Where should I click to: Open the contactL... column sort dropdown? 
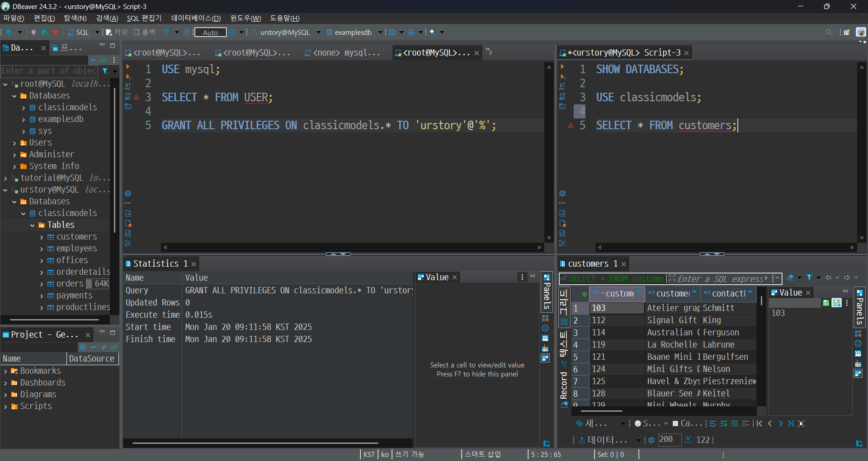(x=750, y=293)
